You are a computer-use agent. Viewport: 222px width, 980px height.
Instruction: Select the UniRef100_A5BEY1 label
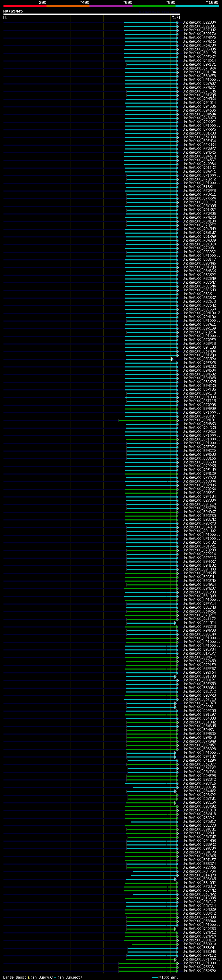pyautogui.click(x=199, y=493)
